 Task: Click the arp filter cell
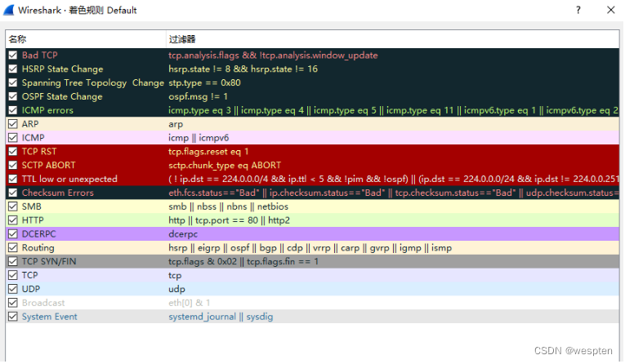176,124
